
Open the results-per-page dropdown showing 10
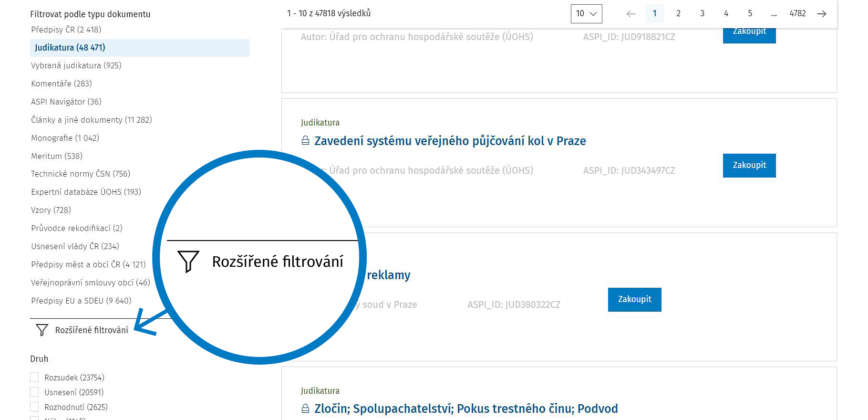pos(586,14)
